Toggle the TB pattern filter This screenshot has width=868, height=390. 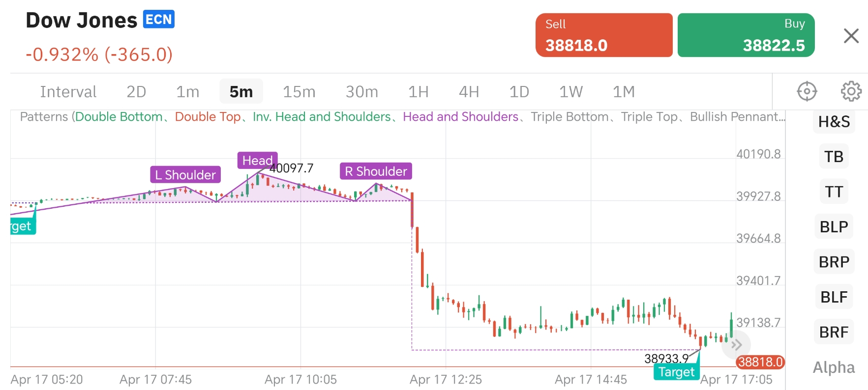(834, 157)
